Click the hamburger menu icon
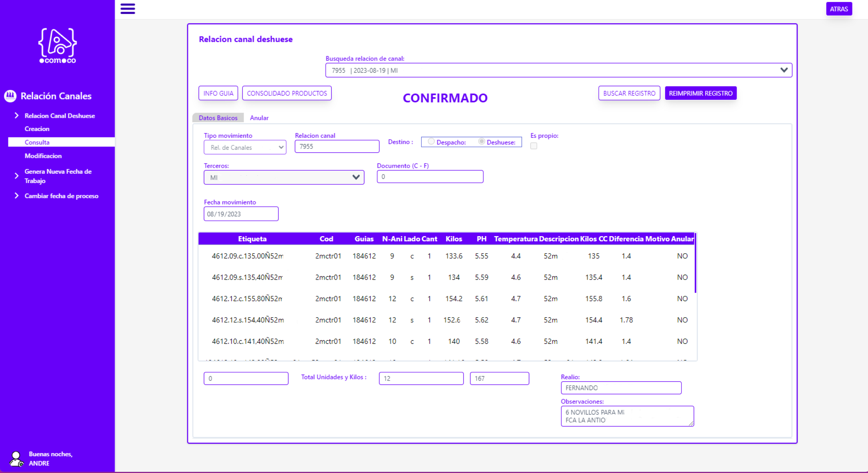 (128, 8)
